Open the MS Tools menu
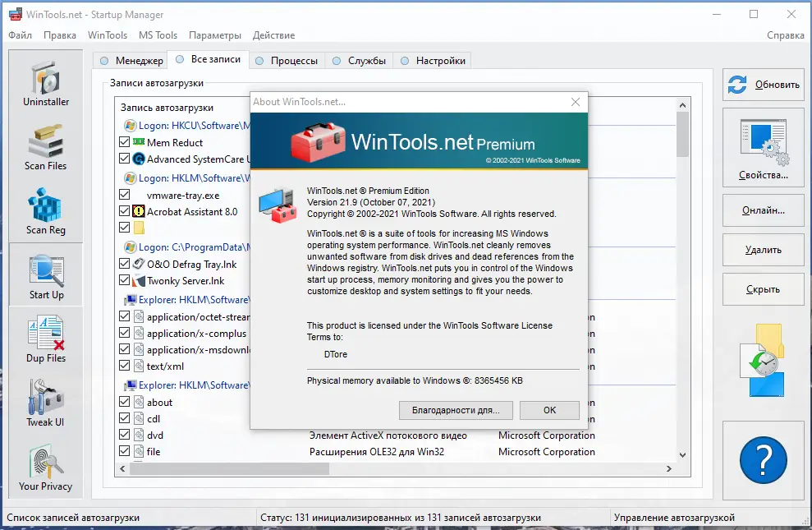 [158, 35]
